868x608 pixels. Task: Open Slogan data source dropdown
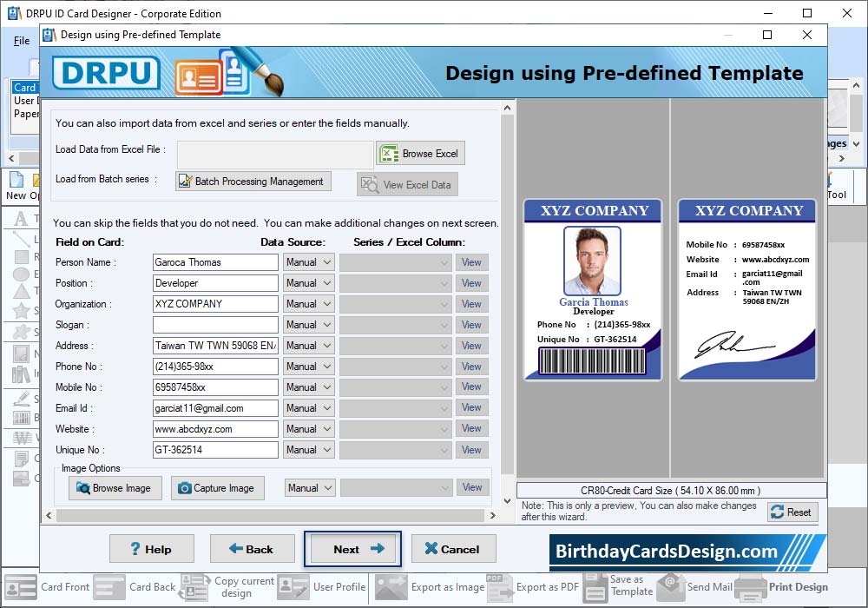(x=309, y=325)
